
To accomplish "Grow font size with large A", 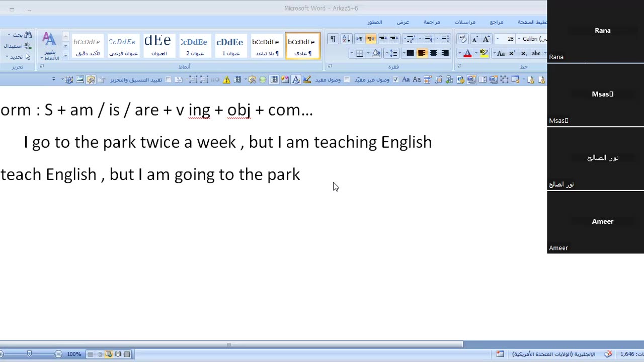I will pyautogui.click(x=486, y=39).
